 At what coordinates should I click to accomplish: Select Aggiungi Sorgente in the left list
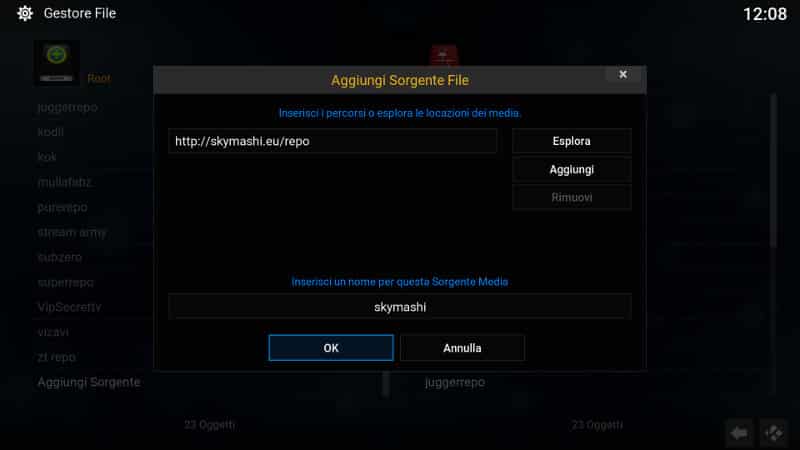click(89, 382)
